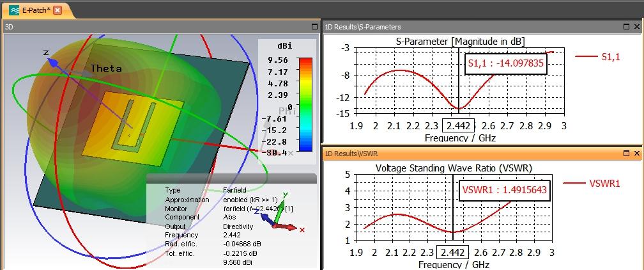
Task: Click Frequency / GHz axis label in S-Parameter plot
Action: tap(460, 138)
